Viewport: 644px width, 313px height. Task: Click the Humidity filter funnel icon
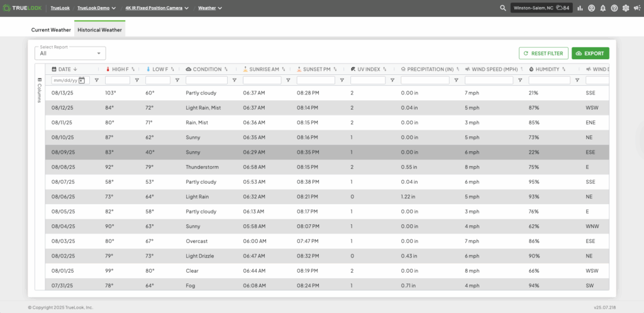coord(577,80)
